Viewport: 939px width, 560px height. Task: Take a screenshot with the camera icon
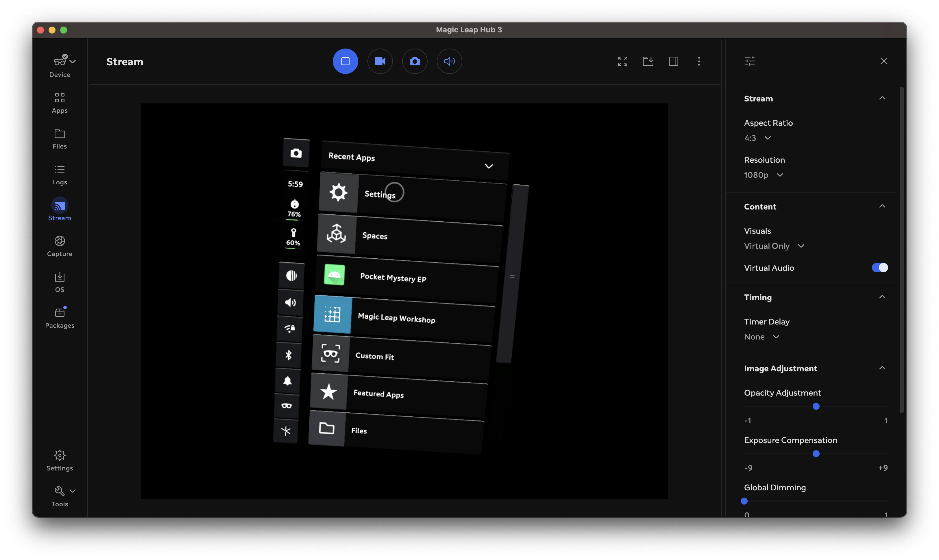tap(415, 61)
